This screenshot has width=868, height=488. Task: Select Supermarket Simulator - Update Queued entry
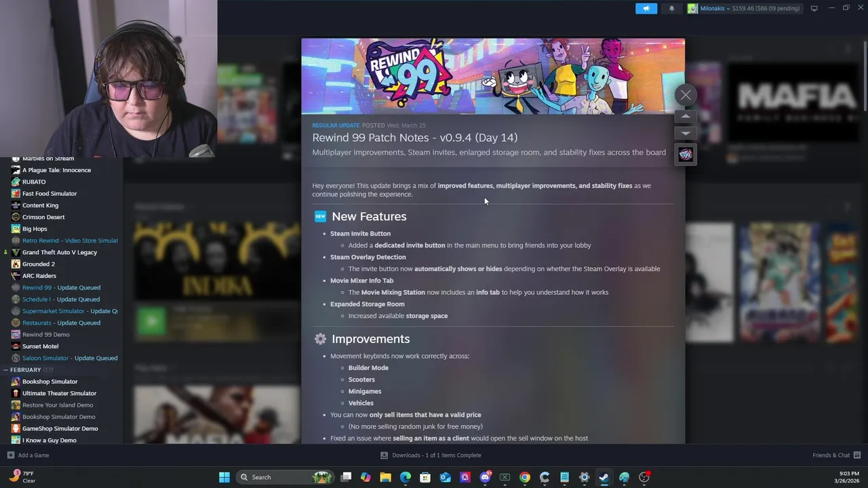(64, 311)
